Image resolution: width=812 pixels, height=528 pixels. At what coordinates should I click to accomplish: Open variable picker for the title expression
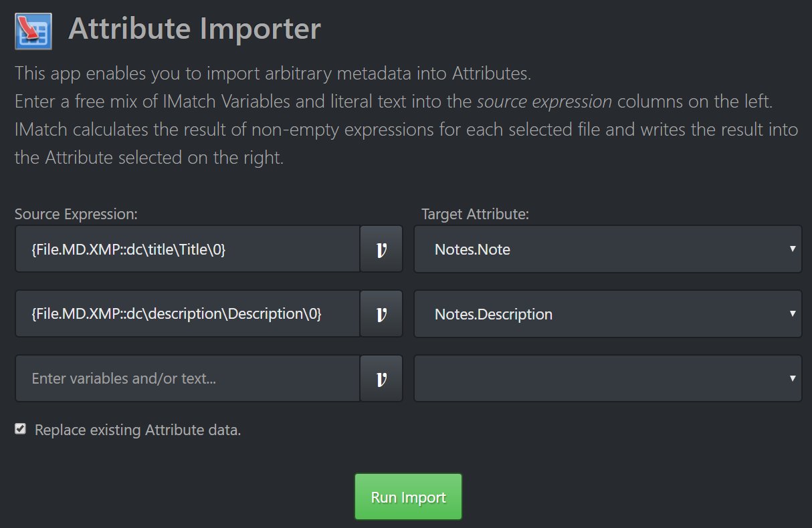[x=381, y=249]
